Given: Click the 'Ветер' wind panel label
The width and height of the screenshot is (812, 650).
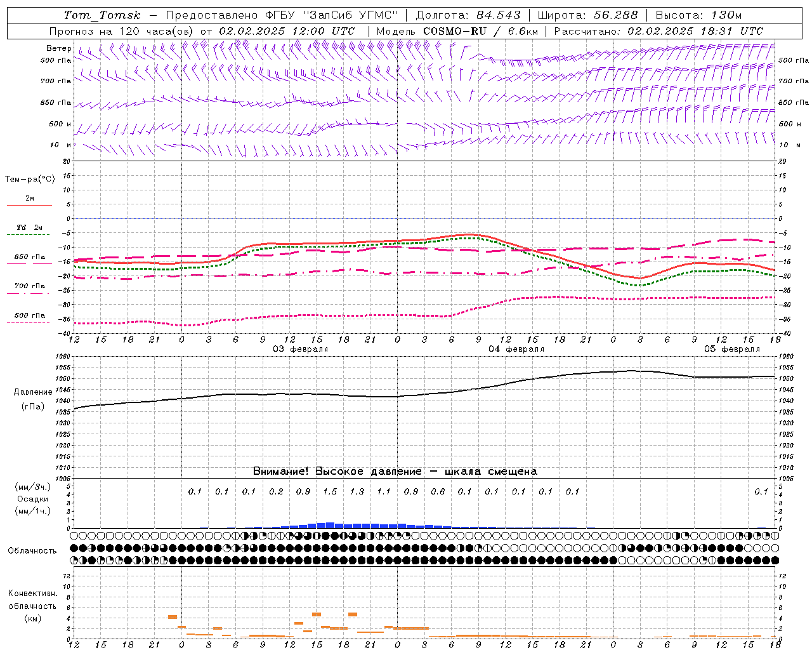Looking at the screenshot, I should (x=59, y=48).
